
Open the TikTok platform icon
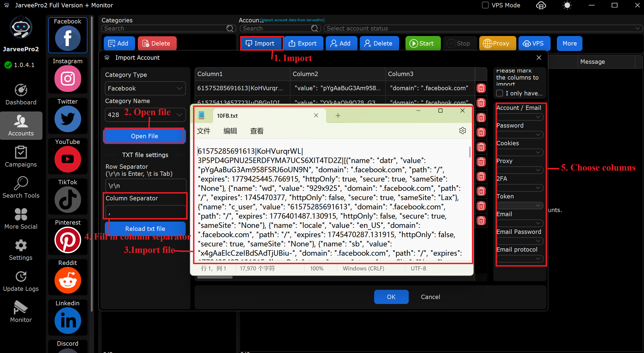point(68,197)
